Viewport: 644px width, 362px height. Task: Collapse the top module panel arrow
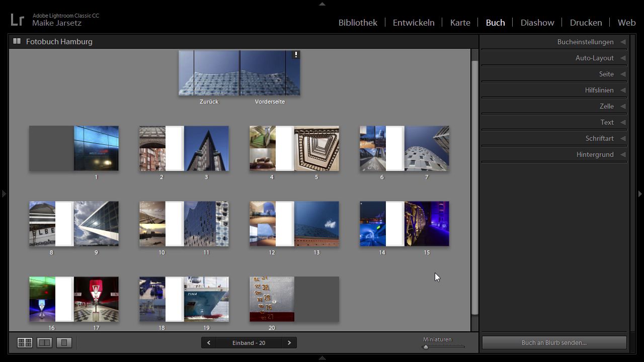click(x=322, y=4)
